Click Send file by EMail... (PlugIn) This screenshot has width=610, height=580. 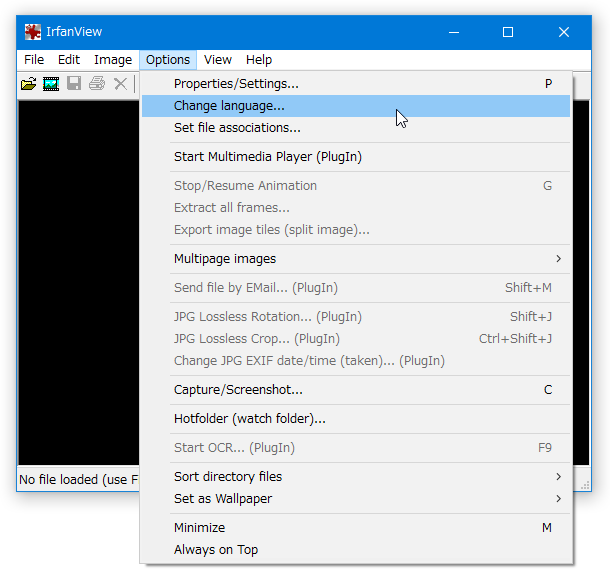click(x=356, y=288)
